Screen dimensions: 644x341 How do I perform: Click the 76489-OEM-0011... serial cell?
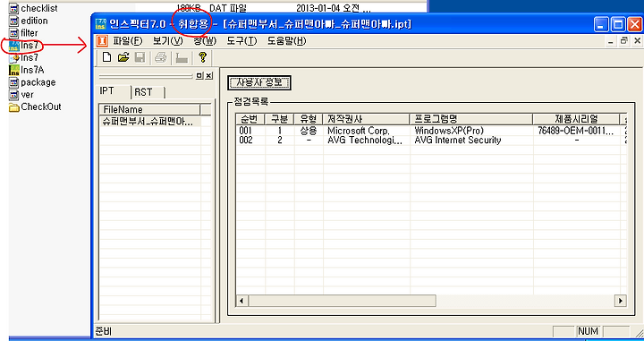pos(576,131)
